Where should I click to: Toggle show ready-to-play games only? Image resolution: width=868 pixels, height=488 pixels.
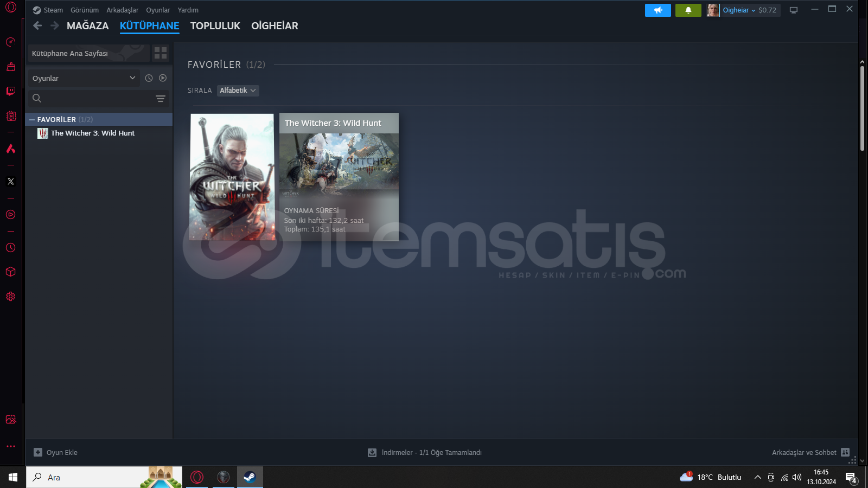pos(163,78)
